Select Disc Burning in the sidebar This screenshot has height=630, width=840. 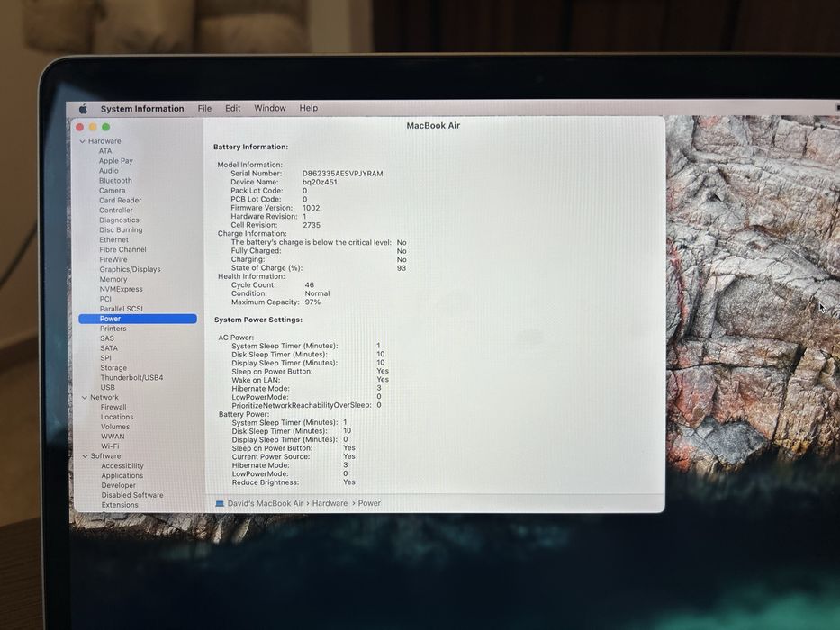click(x=121, y=229)
